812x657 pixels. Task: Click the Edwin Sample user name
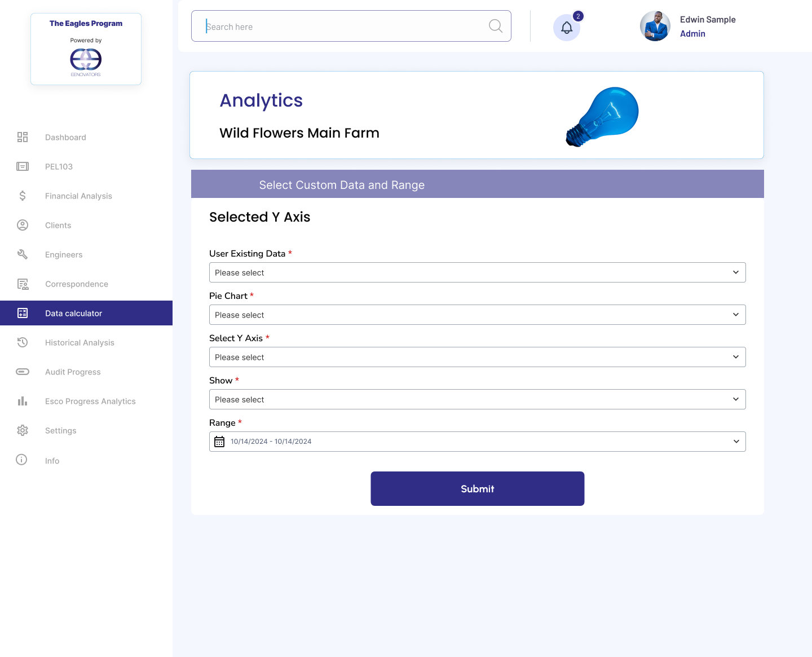pos(708,19)
